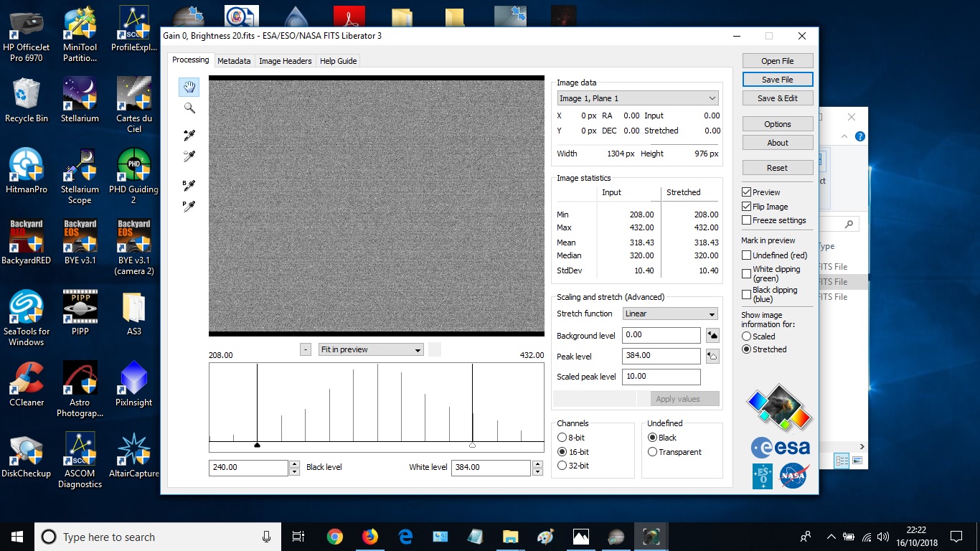Open Google Chrome from the taskbar
This screenshot has width=980, height=551.
334,537
